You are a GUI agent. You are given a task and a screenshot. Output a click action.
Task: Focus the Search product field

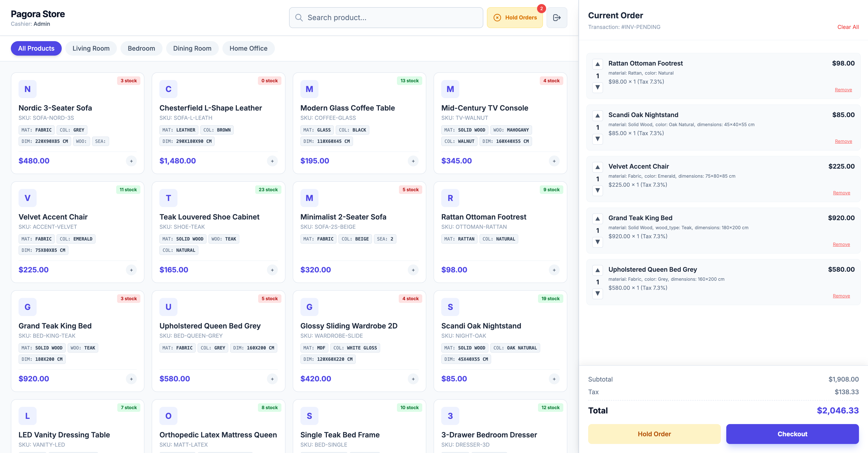386,18
